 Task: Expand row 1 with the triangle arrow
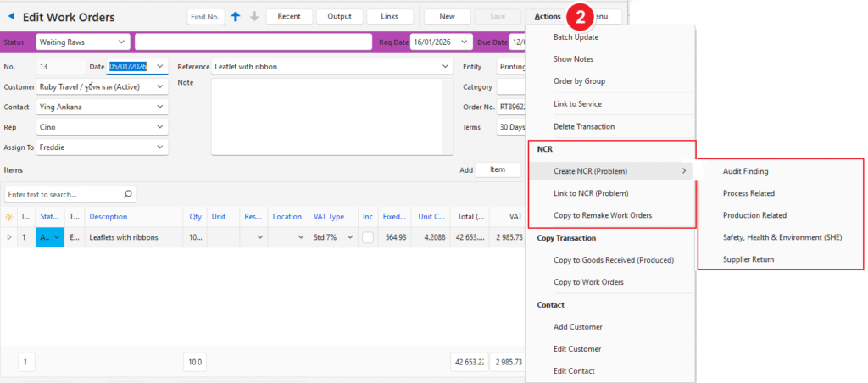tap(9, 238)
